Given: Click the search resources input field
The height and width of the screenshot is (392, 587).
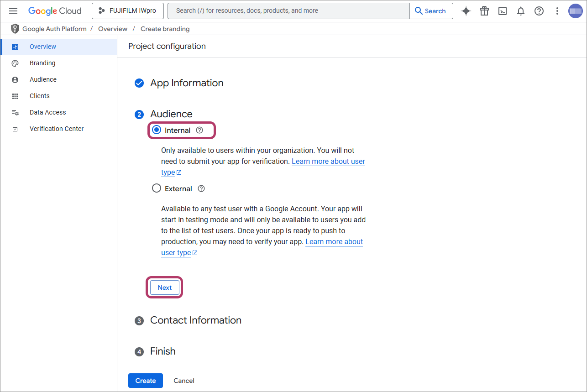Looking at the screenshot, I should pyautogui.click(x=288, y=11).
